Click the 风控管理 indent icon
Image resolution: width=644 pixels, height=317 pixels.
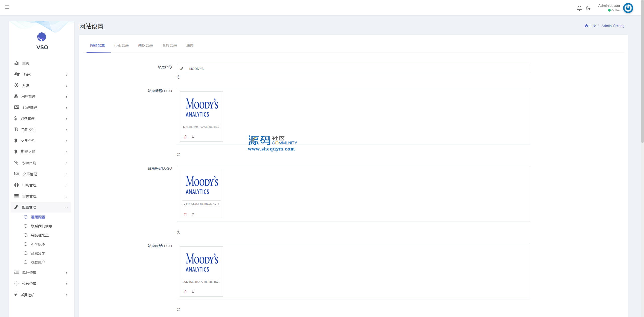coord(17,273)
